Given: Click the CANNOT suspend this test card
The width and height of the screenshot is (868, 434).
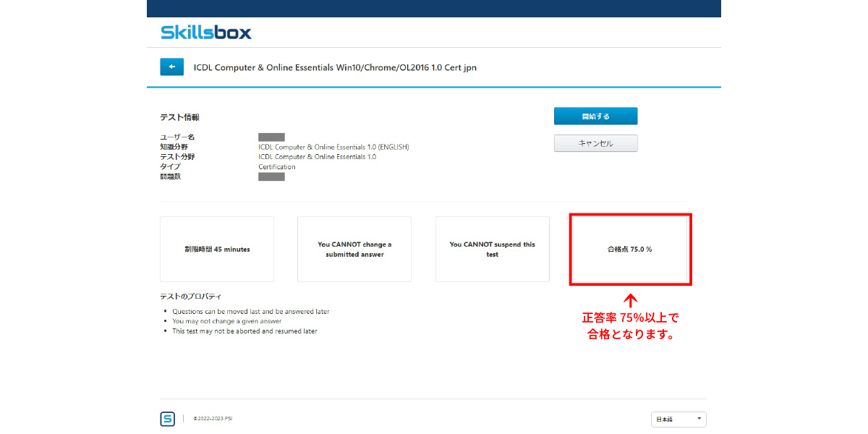Looking at the screenshot, I should pos(493,249).
